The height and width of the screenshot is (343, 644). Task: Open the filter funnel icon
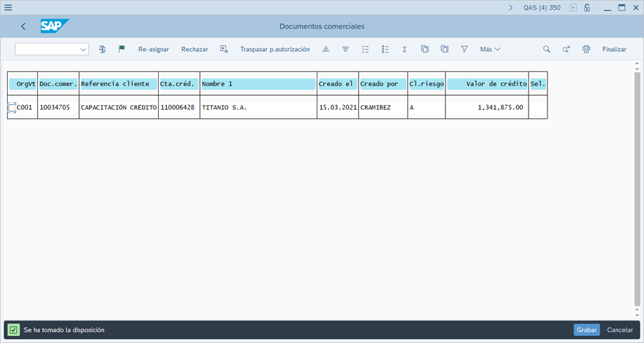click(464, 50)
